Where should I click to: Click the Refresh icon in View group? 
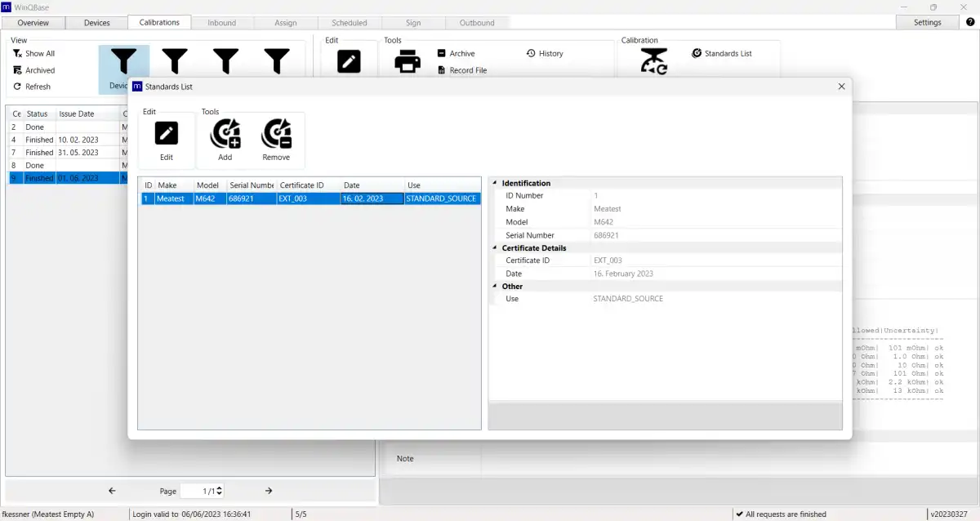(x=17, y=87)
